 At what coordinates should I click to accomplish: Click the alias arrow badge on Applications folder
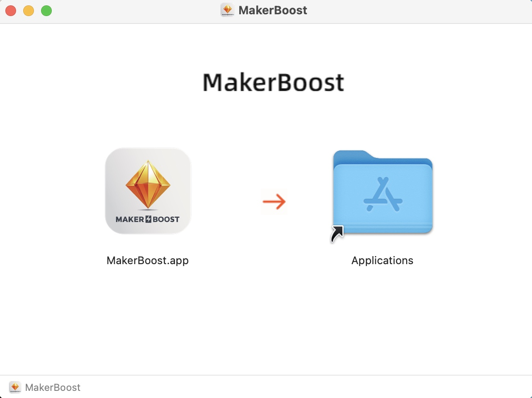pos(337,233)
